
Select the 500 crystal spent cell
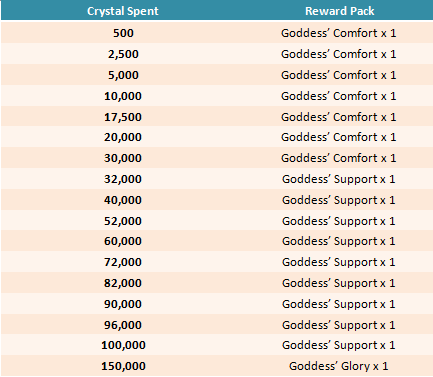tap(123, 33)
